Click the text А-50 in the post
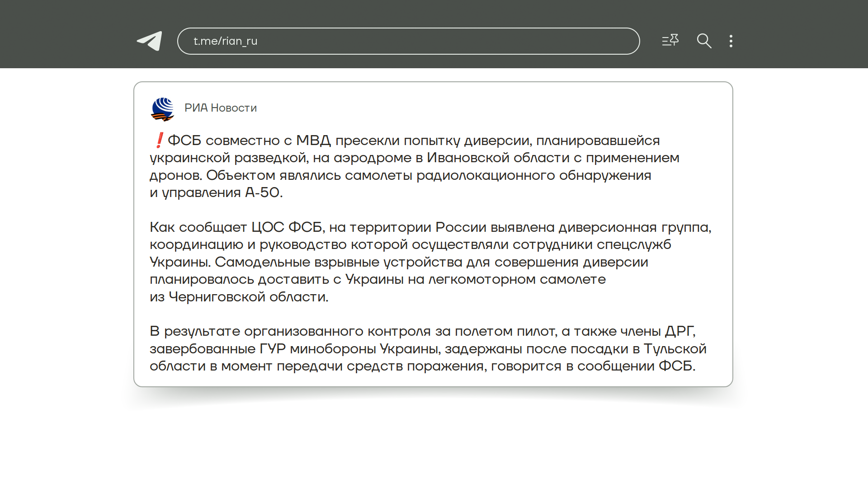Screen dimensions: 868x488 263,192
